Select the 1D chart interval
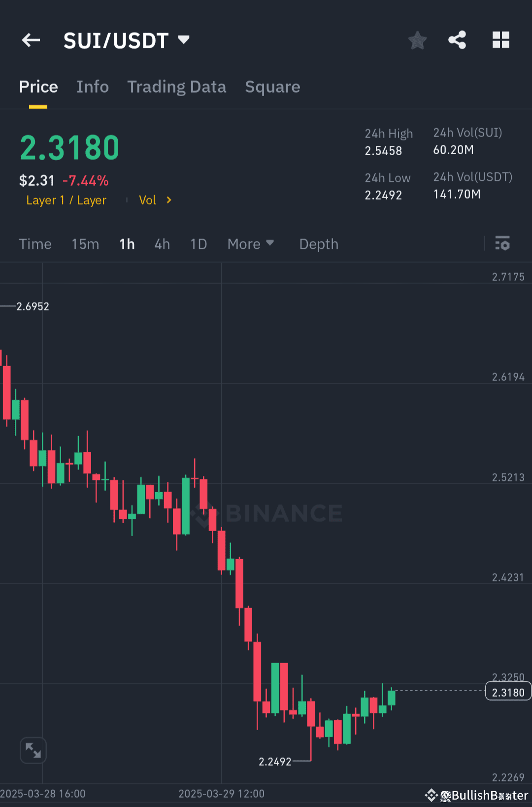Viewport: 532px width, 807px height. pos(198,244)
